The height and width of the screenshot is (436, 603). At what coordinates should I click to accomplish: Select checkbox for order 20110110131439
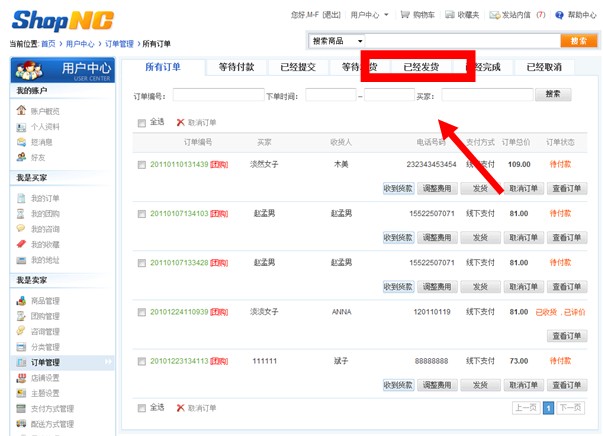tap(142, 165)
